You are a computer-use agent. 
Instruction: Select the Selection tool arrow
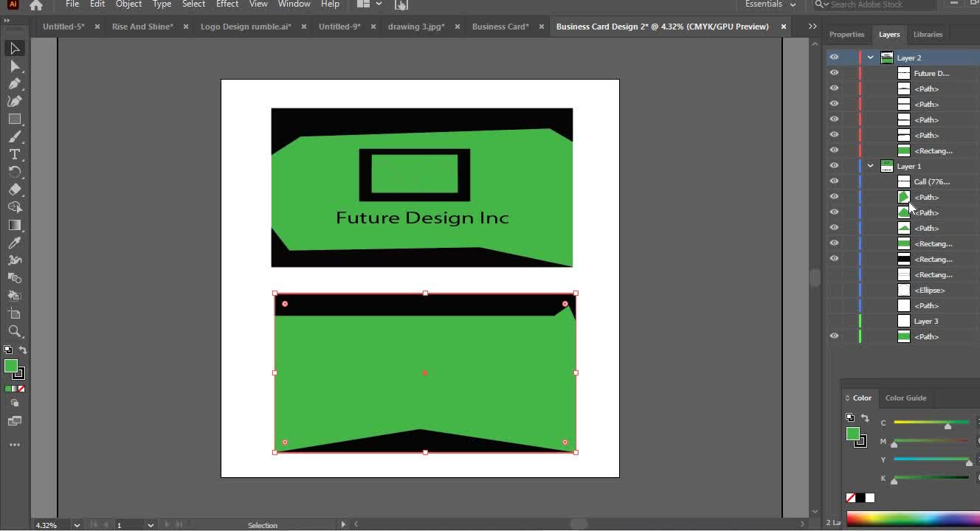point(15,49)
